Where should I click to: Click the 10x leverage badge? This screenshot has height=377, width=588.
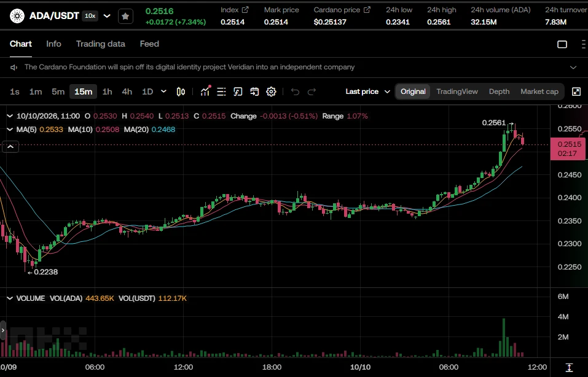[x=90, y=16]
